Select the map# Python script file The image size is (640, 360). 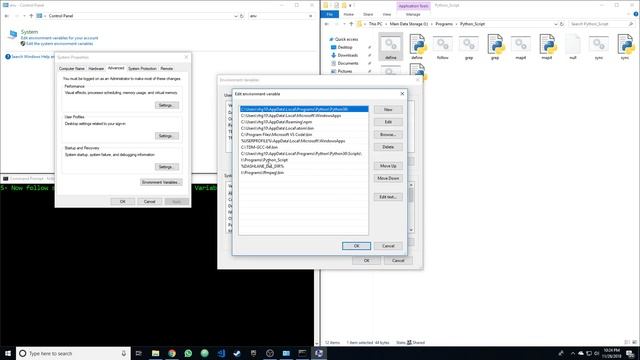tap(547, 46)
